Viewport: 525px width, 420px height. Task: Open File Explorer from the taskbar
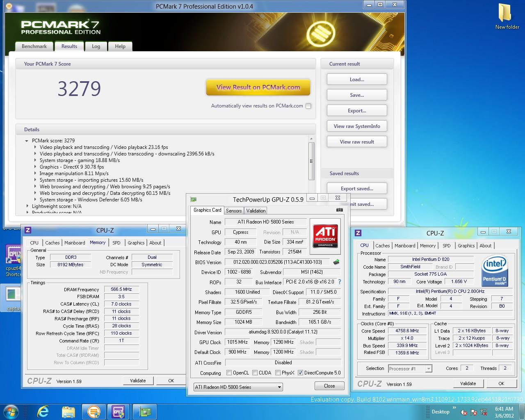click(x=68, y=411)
